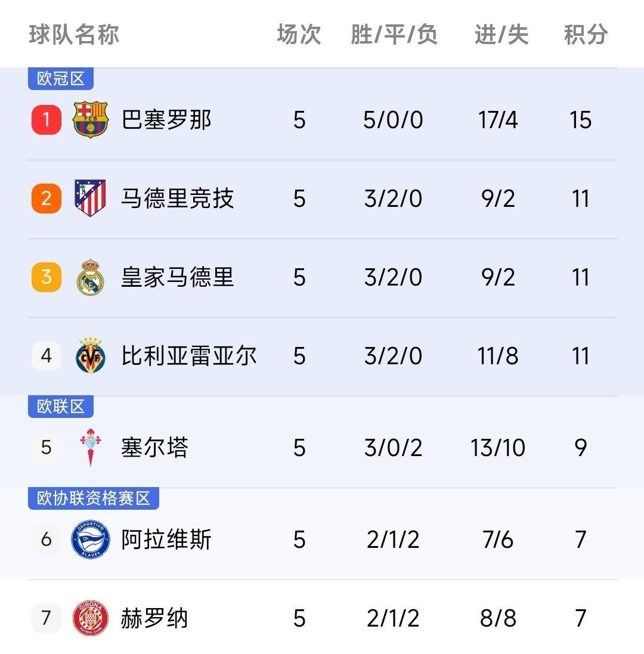
Task: Click the Barcelona club crest
Action: point(91,120)
